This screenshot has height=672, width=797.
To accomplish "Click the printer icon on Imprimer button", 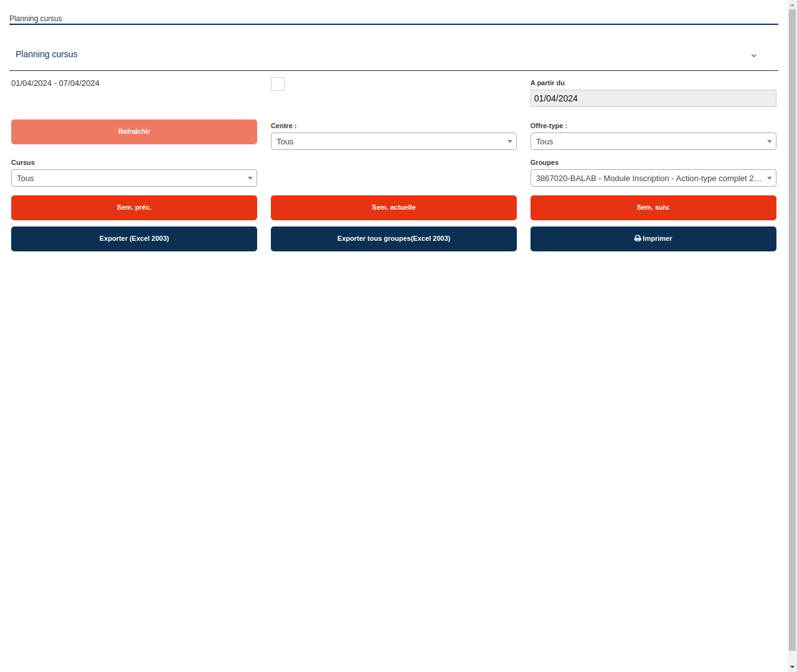I will coord(636,238).
